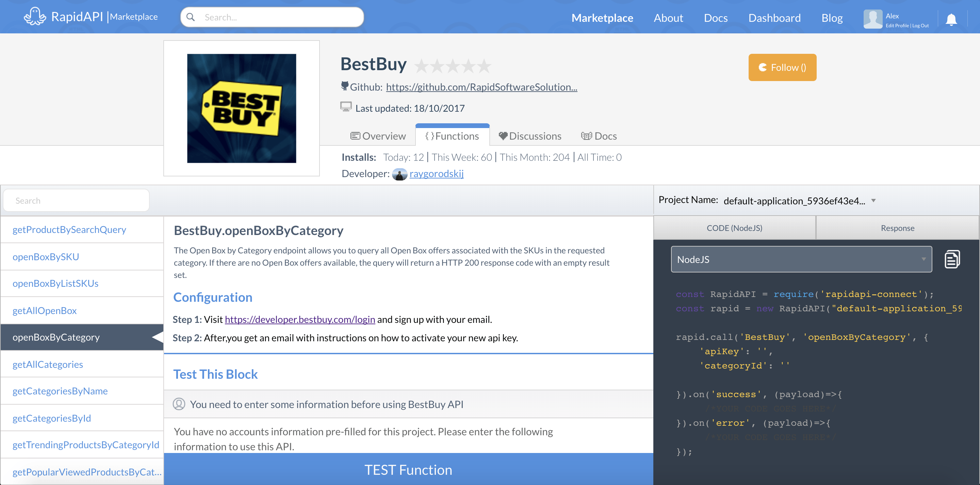The image size is (980, 485).
Task: Click the This Month: 204 installs text
Action: [535, 157]
